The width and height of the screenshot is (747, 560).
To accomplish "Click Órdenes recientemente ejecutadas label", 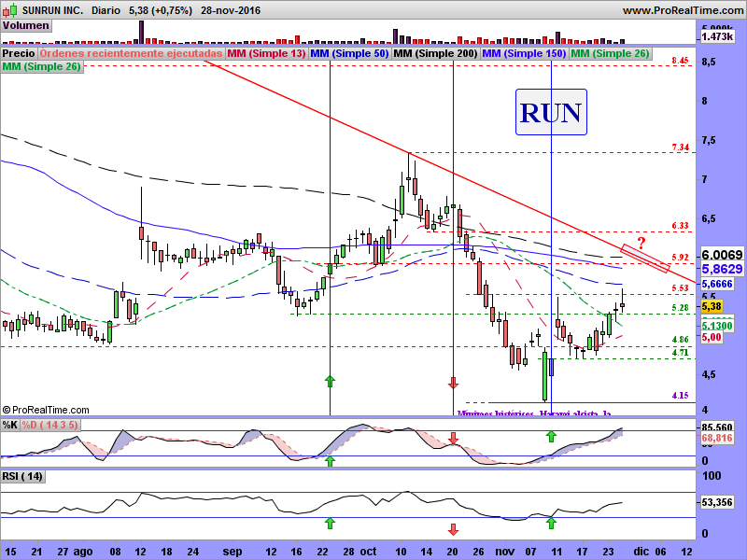I will tap(131, 53).
